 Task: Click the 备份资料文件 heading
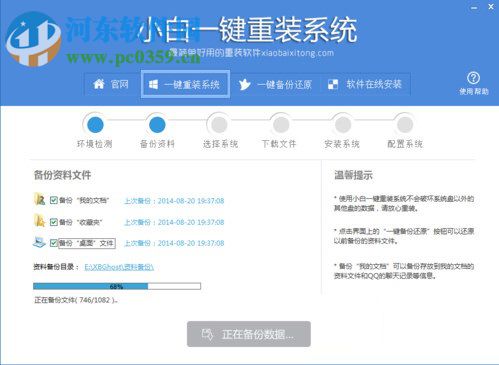click(62, 175)
